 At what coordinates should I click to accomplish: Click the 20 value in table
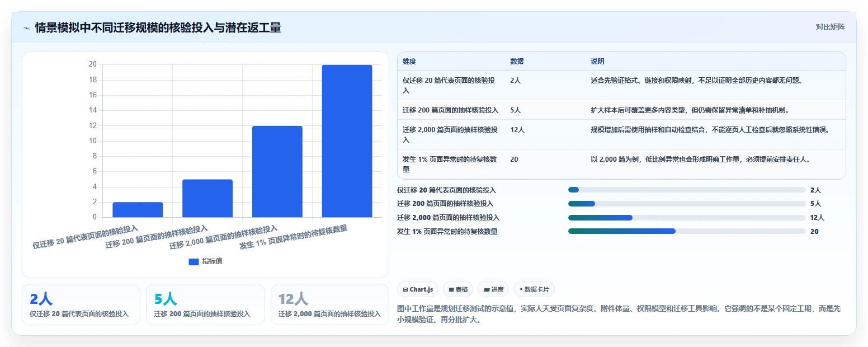(514, 160)
